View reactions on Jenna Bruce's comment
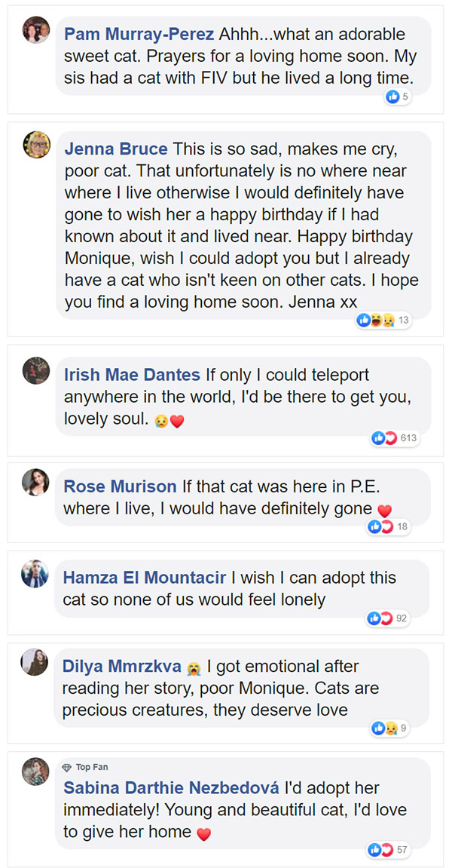 (x=384, y=321)
